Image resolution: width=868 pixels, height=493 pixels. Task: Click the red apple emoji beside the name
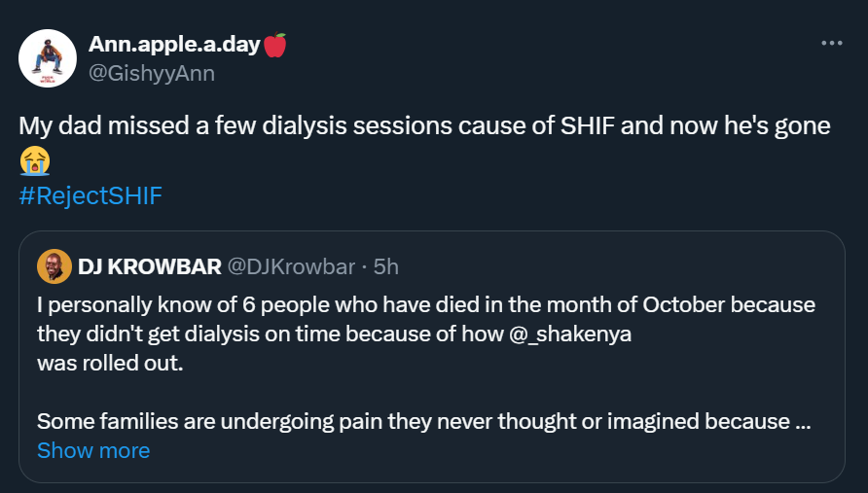tap(275, 45)
